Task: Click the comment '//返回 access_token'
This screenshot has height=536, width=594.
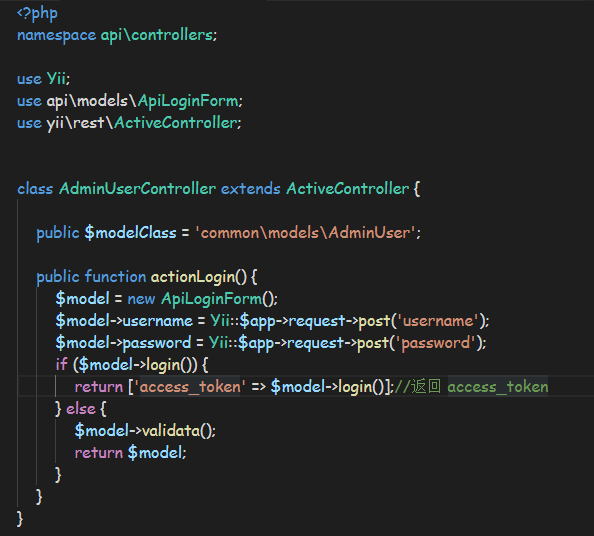Action: click(471, 387)
